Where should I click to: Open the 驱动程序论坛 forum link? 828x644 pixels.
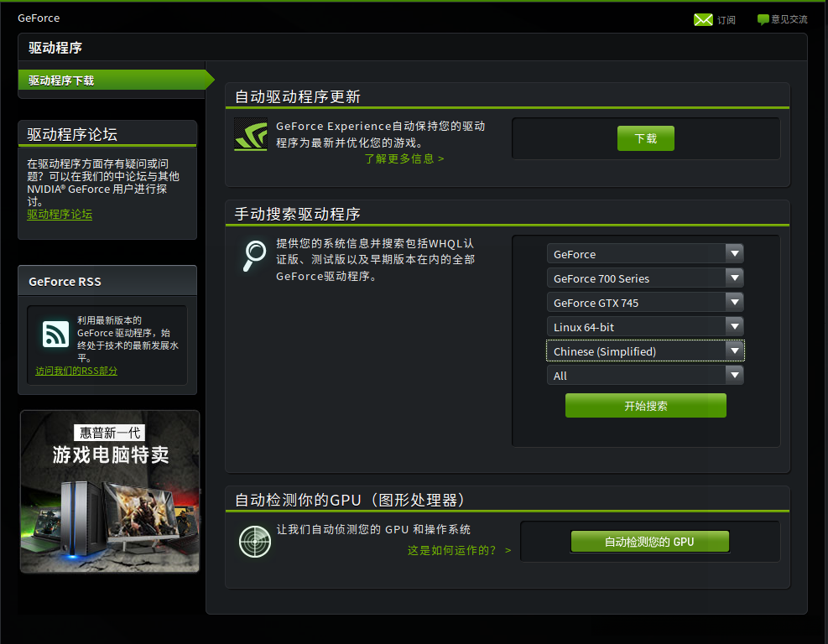point(60,215)
